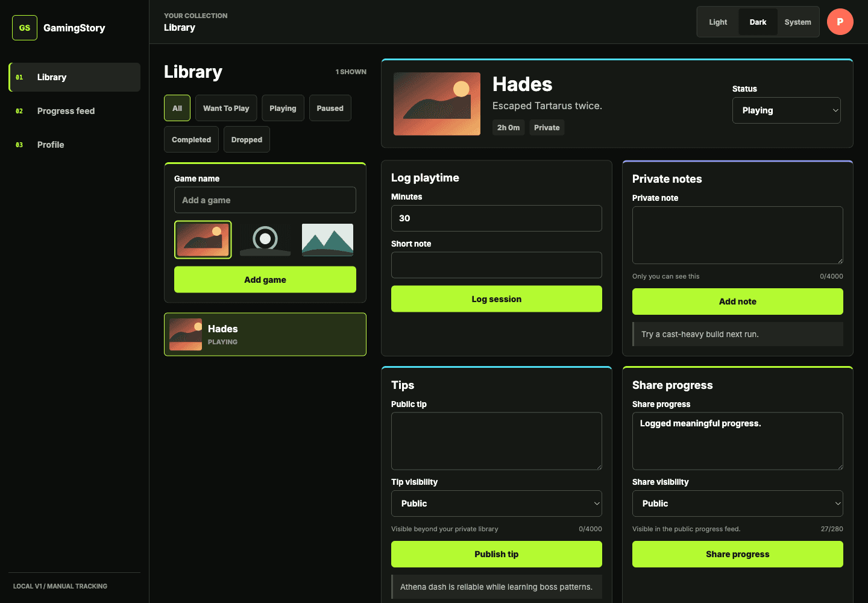Click 'LOCAL V1 / MANUAL TRACKING' footer text
Screen dimensions: 868x603
click(x=60, y=586)
